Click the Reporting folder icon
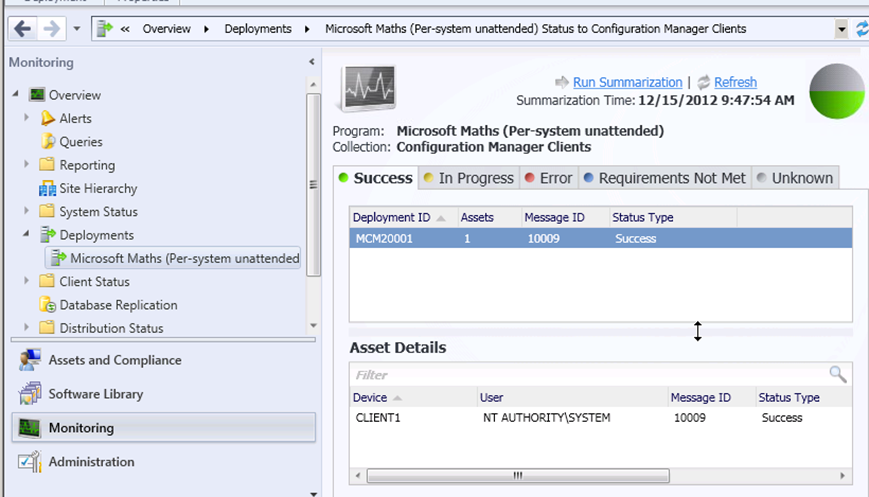 (47, 164)
